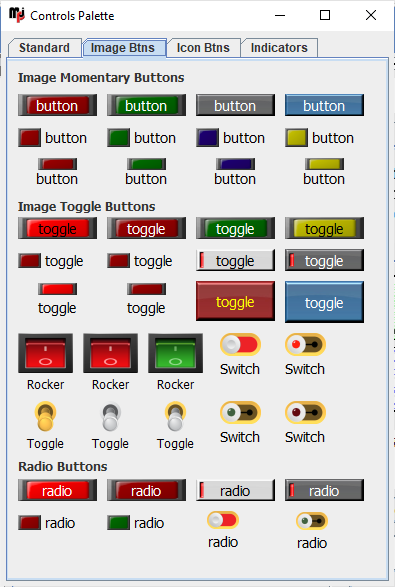Click the green Rocker switch
The width and height of the screenshot is (395, 587).
[175, 353]
